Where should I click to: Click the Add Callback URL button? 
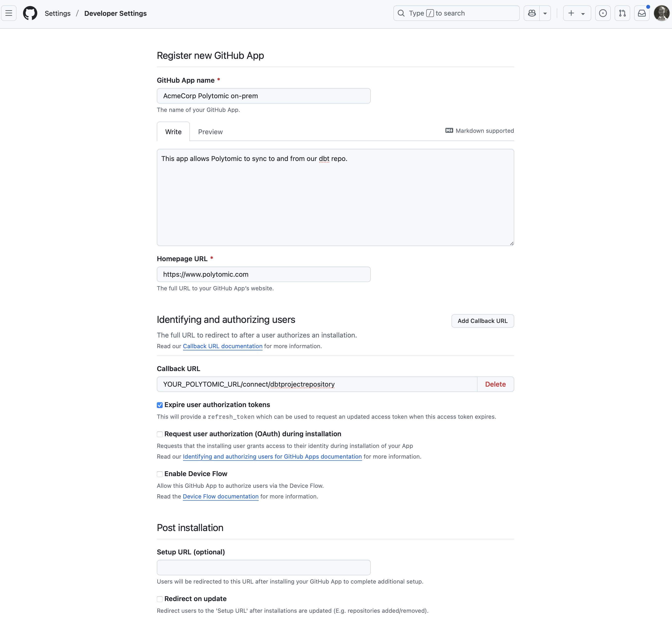482,321
